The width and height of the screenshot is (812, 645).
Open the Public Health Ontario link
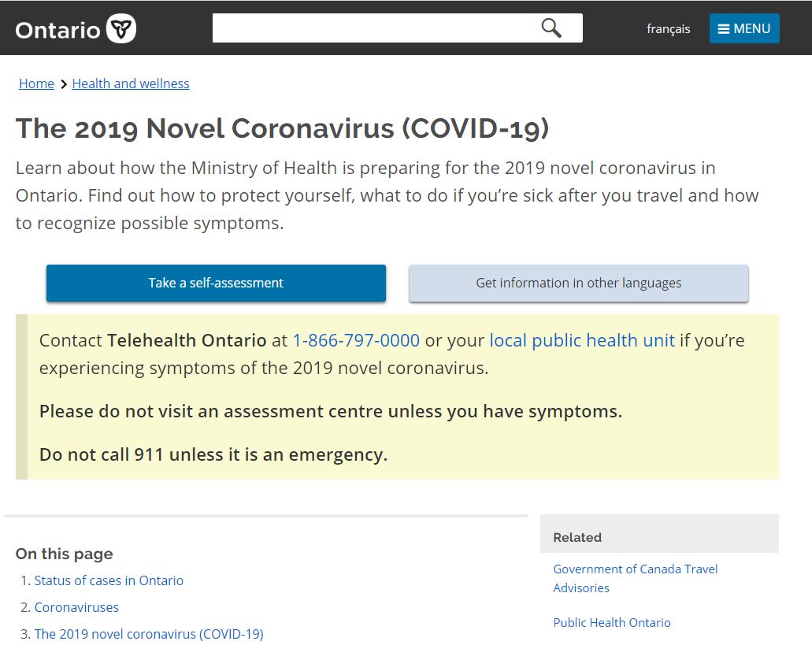click(612, 622)
